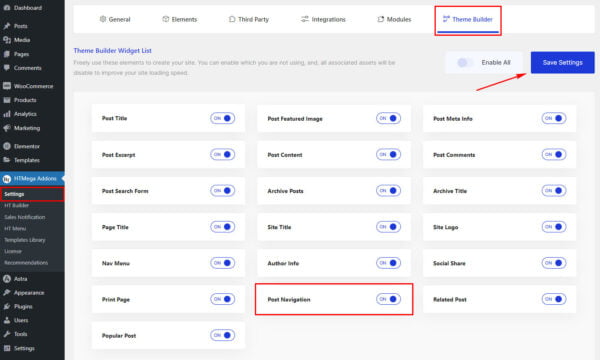Click the Elementor icon in sidebar

pyautogui.click(x=7, y=146)
